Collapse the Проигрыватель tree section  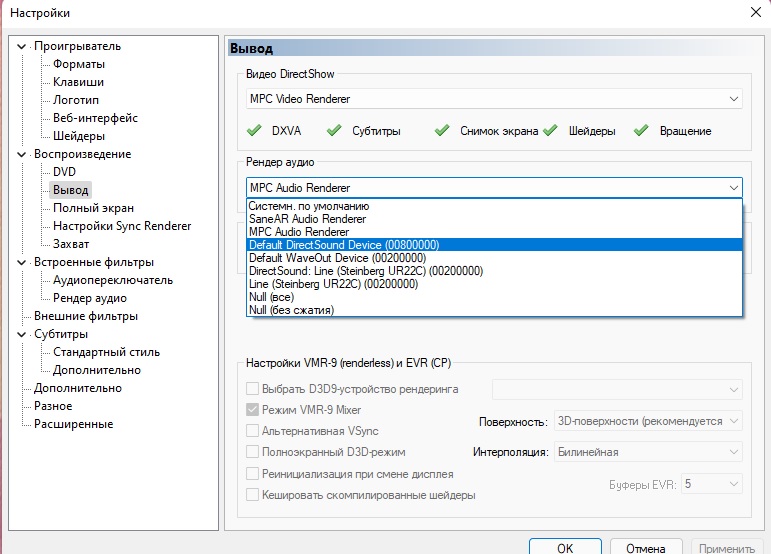(x=23, y=46)
